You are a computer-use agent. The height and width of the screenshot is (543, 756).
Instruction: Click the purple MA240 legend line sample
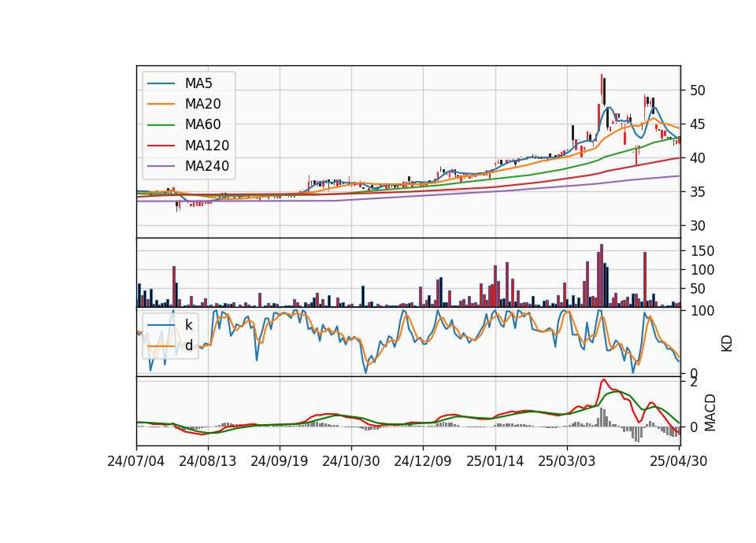161,166
